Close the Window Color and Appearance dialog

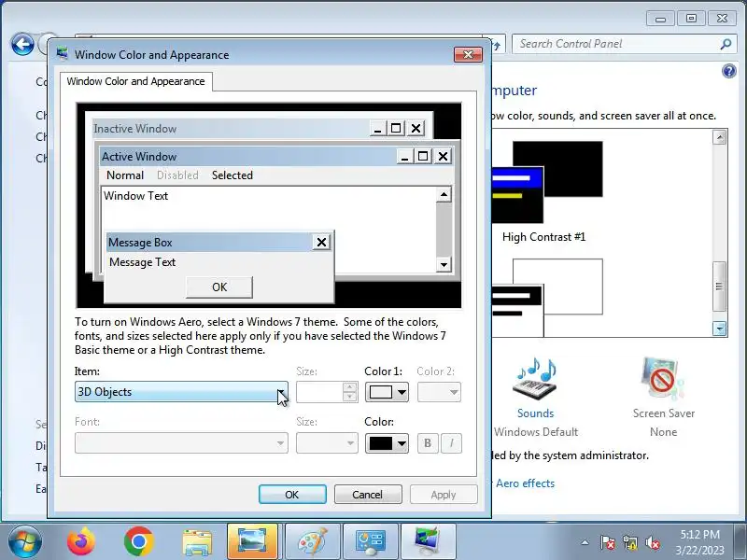coord(468,55)
